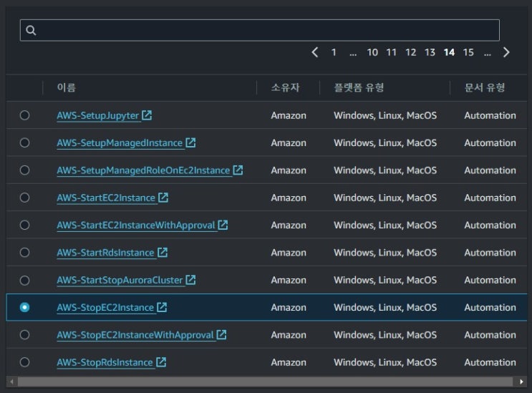Open external link icon beside AWS-SetupManagedInstance

190,142
